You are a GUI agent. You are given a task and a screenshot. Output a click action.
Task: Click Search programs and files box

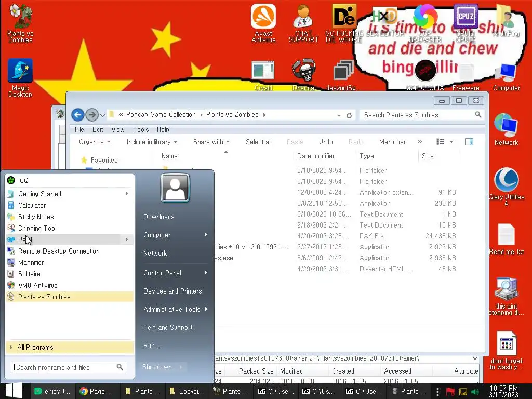(69, 367)
